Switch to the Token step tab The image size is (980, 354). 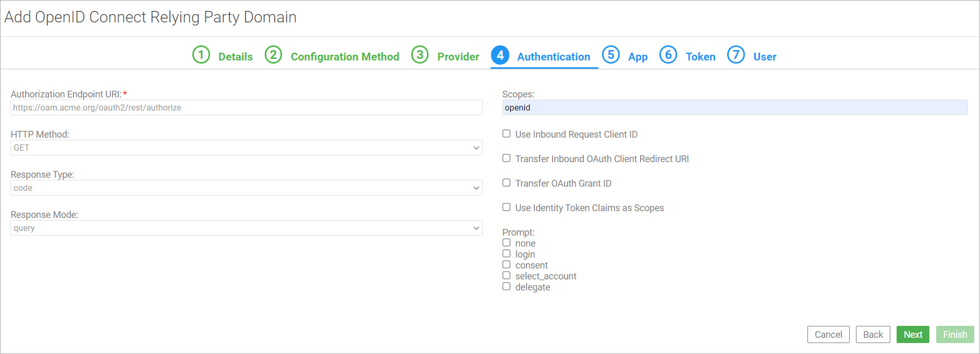700,57
